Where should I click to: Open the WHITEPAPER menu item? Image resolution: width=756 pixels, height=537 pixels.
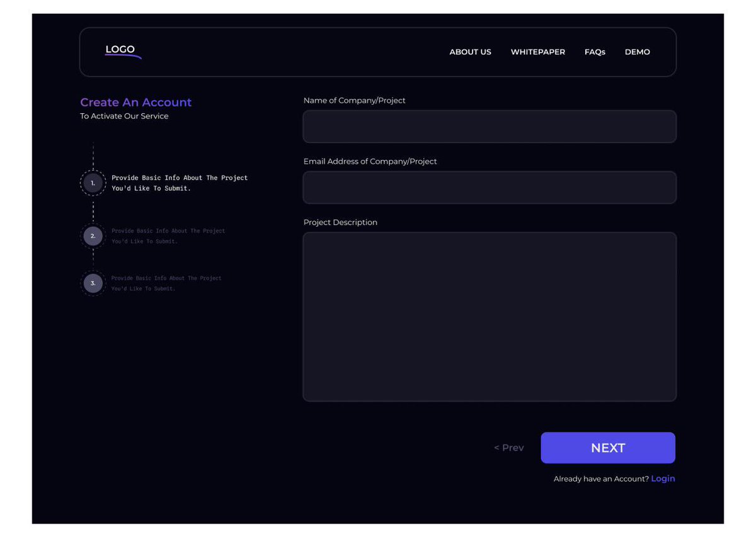[537, 52]
